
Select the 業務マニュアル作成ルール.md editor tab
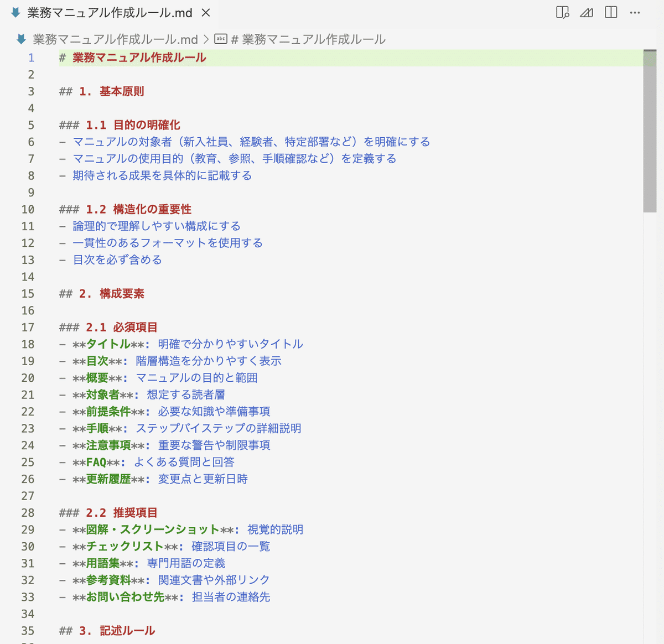point(110,12)
